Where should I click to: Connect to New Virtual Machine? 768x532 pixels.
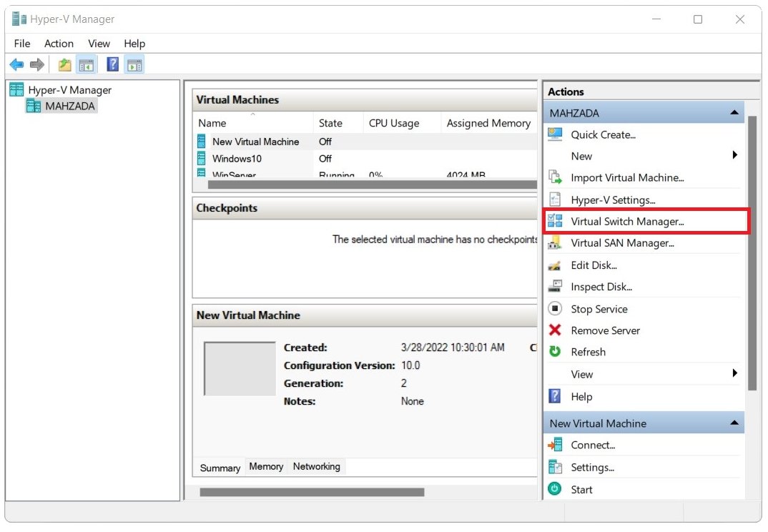tap(591, 445)
